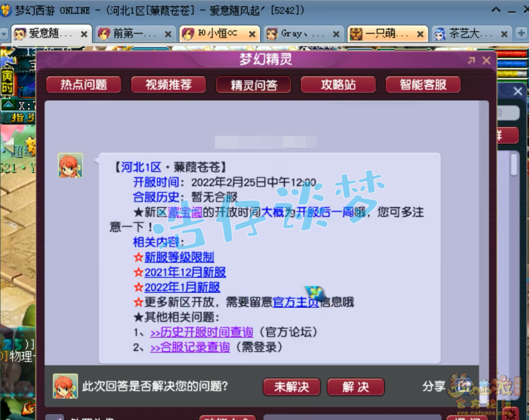The width and height of the screenshot is (529, 420).
Task: Open the tab list dropdown arrow at far left
Action: [x=5, y=34]
